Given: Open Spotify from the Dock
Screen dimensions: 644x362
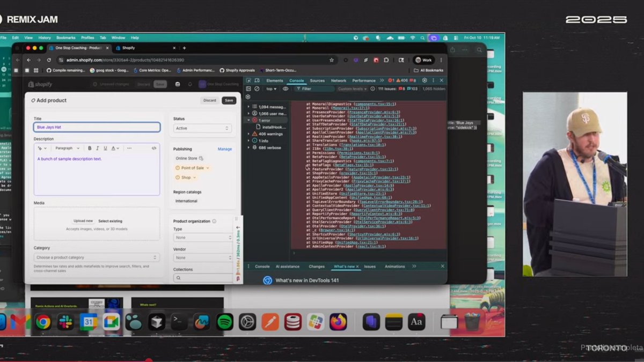Looking at the screenshot, I should click(225, 322).
